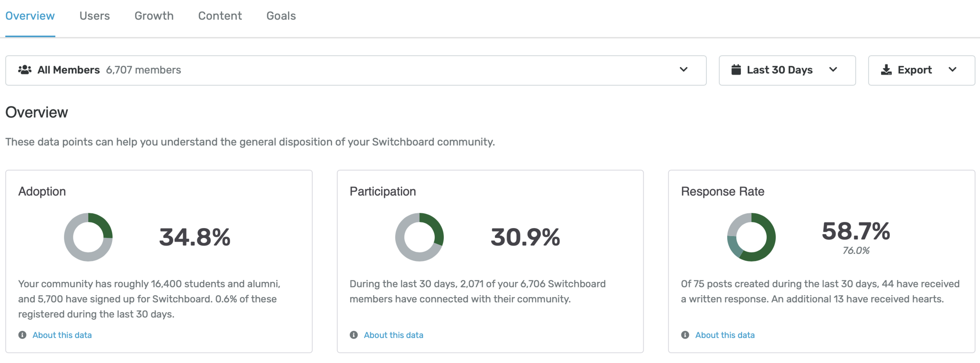Click the calendar icon beside Last 30 Days
980x363 pixels.
(x=736, y=70)
